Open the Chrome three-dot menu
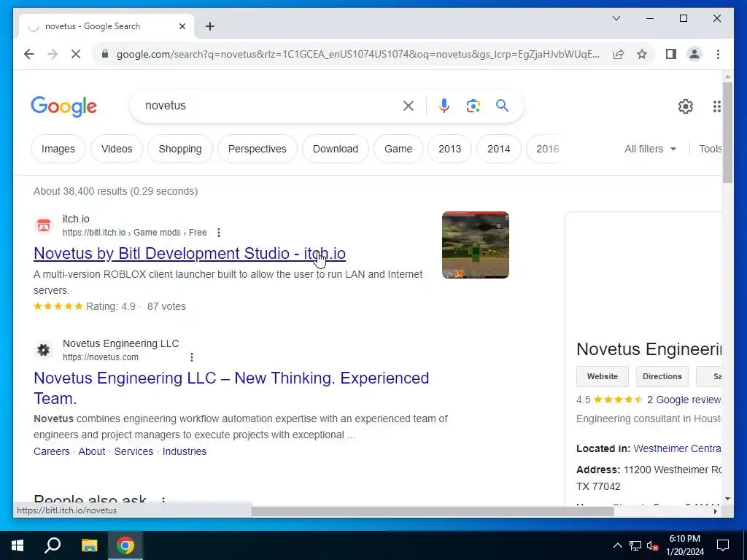Viewport: 747px width, 560px height. (718, 54)
